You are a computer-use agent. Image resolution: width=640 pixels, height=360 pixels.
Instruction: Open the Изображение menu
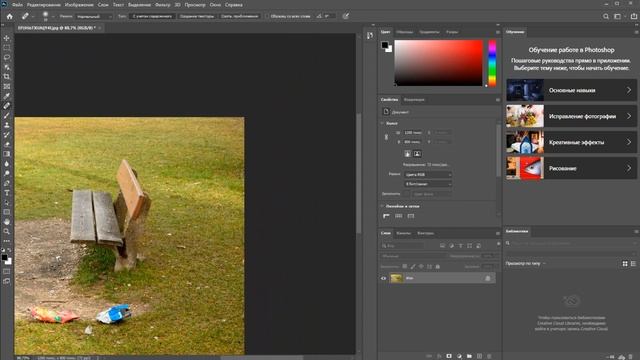point(80,5)
